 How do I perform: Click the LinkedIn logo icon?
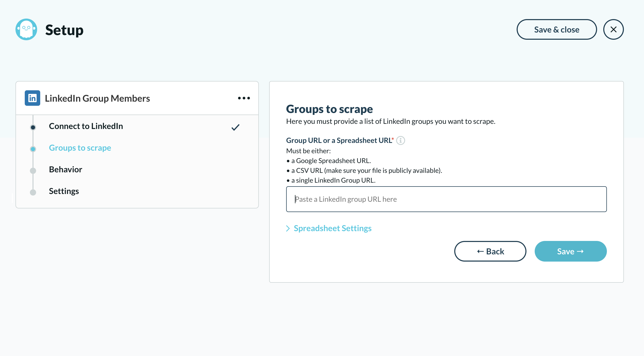pyautogui.click(x=32, y=98)
